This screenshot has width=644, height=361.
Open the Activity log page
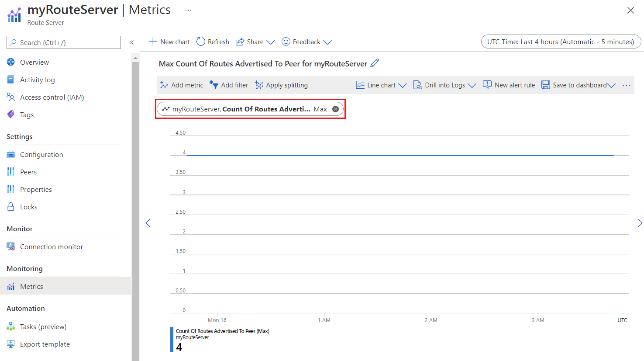click(36, 80)
